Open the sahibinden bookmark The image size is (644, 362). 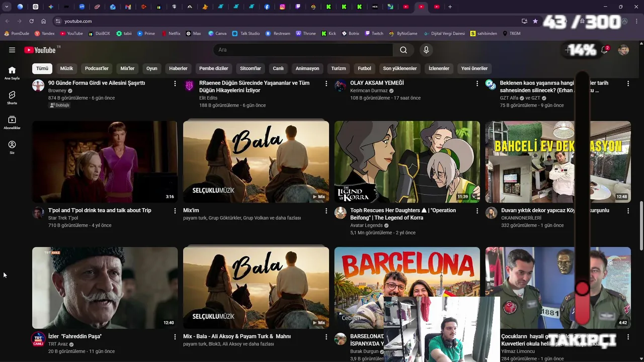point(484,34)
